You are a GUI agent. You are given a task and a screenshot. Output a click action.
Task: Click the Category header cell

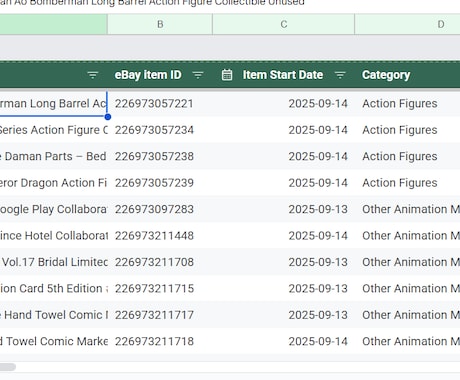tap(407, 75)
